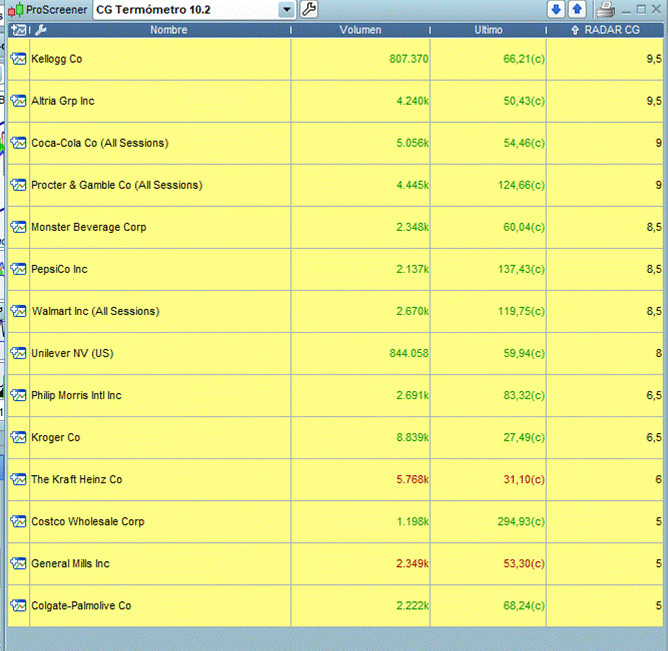Screen dimensions: 668x651
Task: Sort by the Ultimo column header
Action: (x=488, y=30)
